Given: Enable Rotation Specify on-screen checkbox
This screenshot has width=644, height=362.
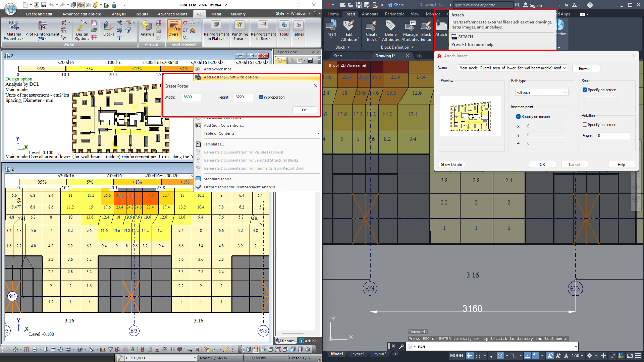Looking at the screenshot, I should 585,125.
